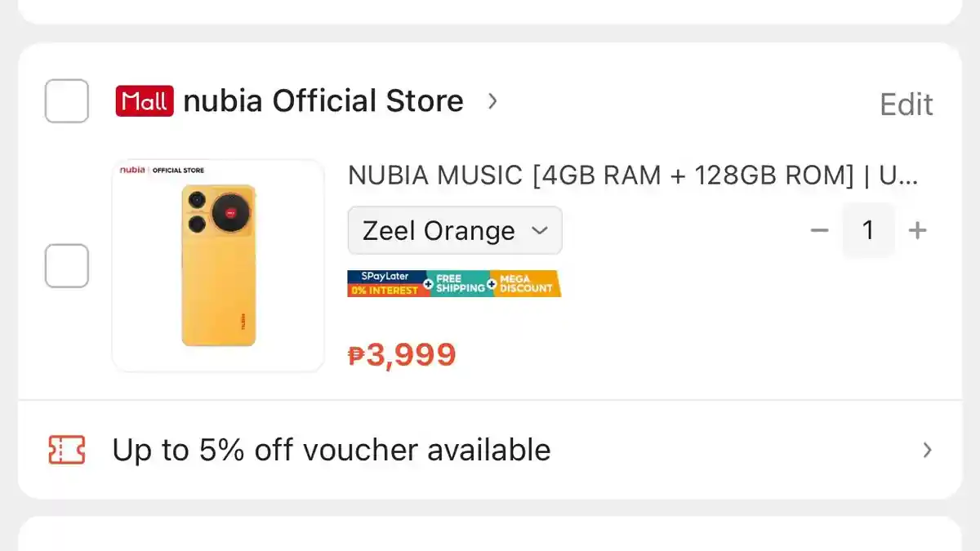Tap the SPayLater 0% Interest badge

386,283
